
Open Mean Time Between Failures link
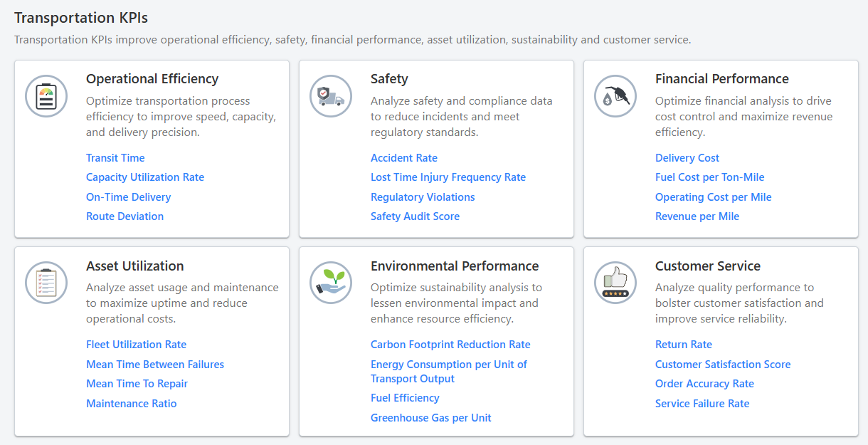(155, 365)
